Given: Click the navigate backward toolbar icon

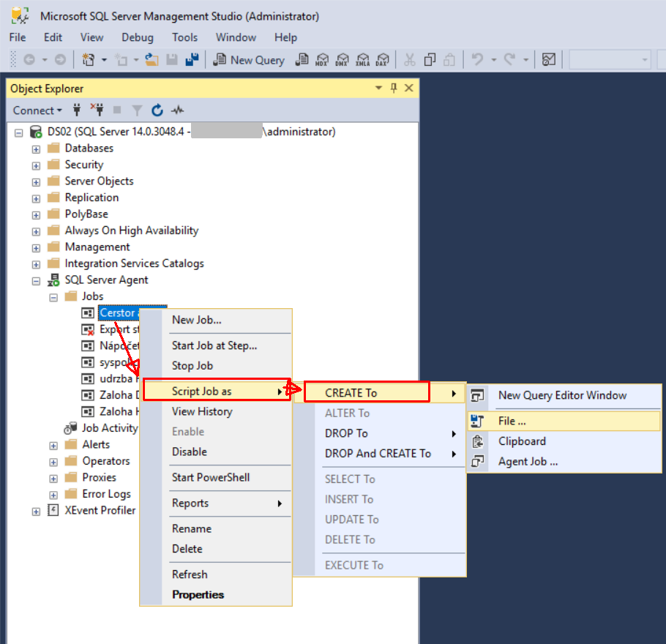Looking at the screenshot, I should (x=29, y=60).
